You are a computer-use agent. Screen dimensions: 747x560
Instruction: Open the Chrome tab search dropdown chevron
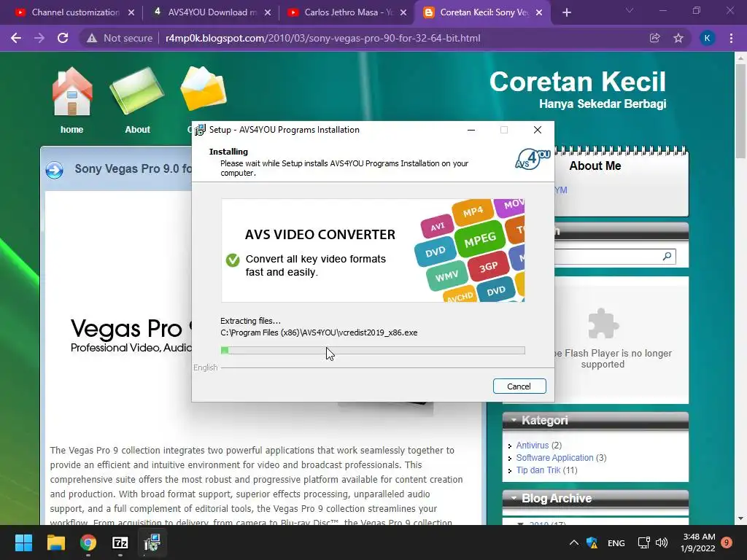pos(630,10)
